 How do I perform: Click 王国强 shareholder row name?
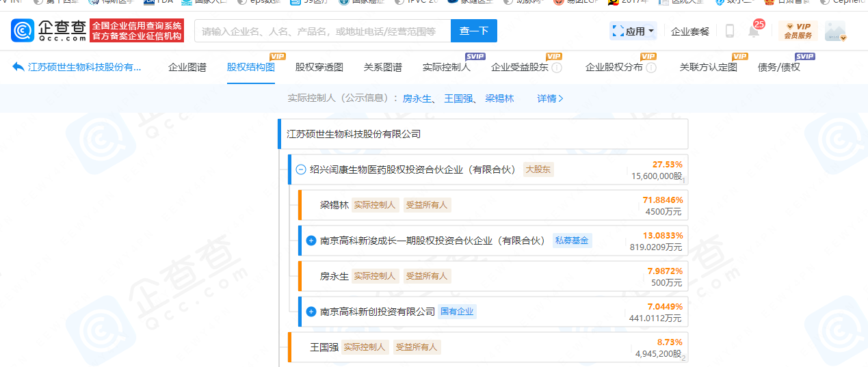pyautogui.click(x=324, y=347)
